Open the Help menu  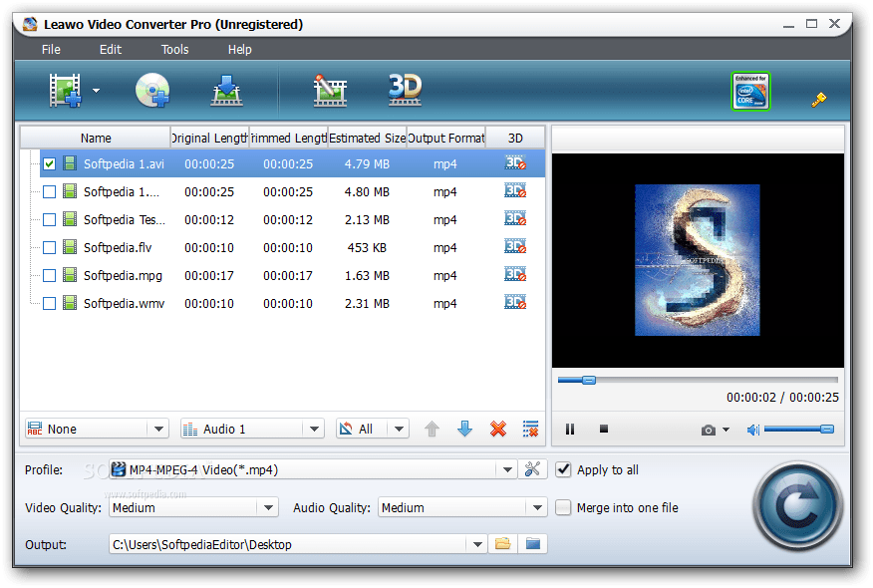tap(239, 49)
